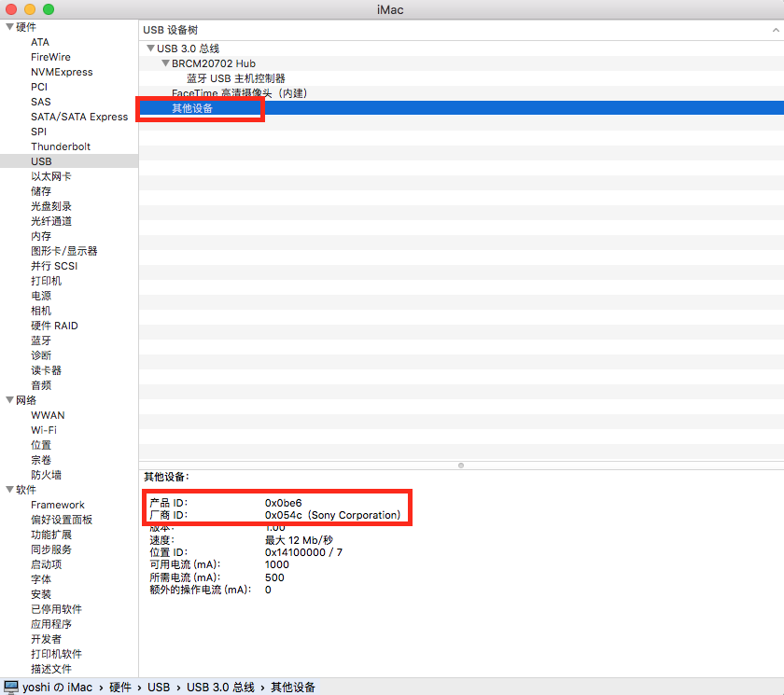Click the split pane divider handle
784x695 pixels.
[x=461, y=465]
